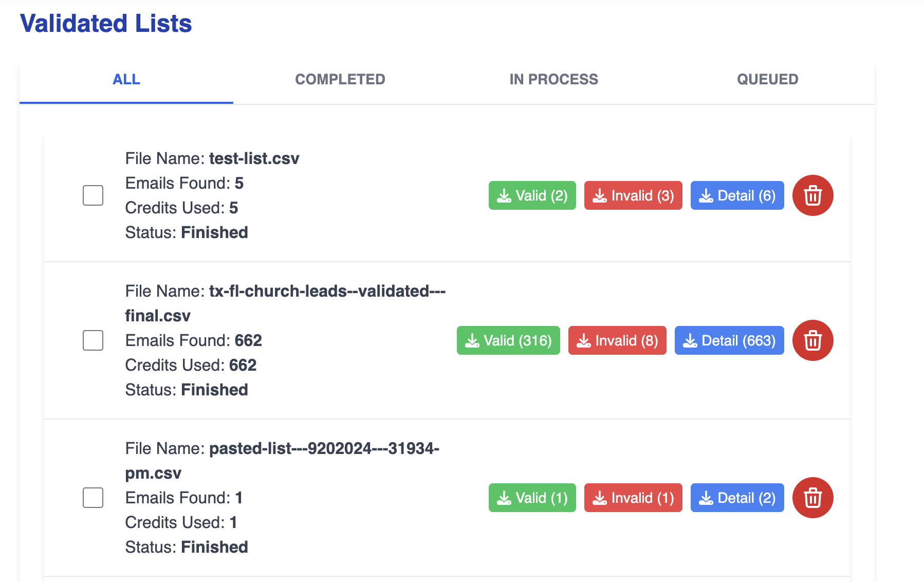Switch to the COMPLETED tab
This screenshot has height=582, width=924.
click(x=340, y=79)
